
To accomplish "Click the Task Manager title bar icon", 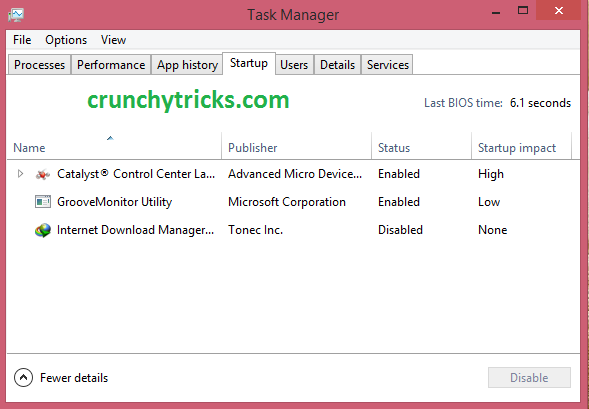I will [16, 15].
